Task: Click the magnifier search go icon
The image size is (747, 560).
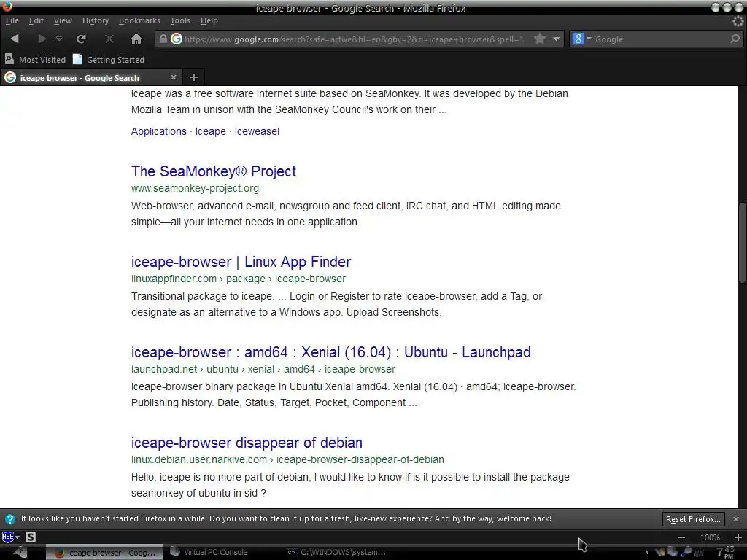Action: coord(735,39)
